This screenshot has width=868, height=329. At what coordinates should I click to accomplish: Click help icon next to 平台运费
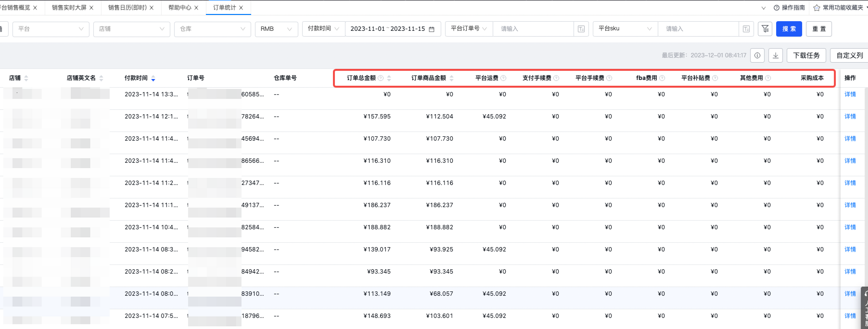(x=503, y=78)
